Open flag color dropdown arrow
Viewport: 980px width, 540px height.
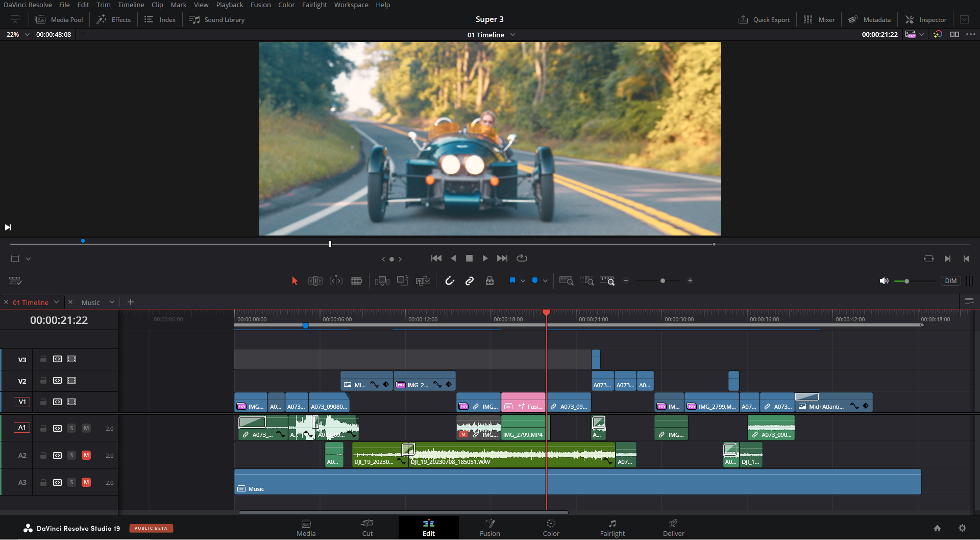pyautogui.click(x=523, y=281)
